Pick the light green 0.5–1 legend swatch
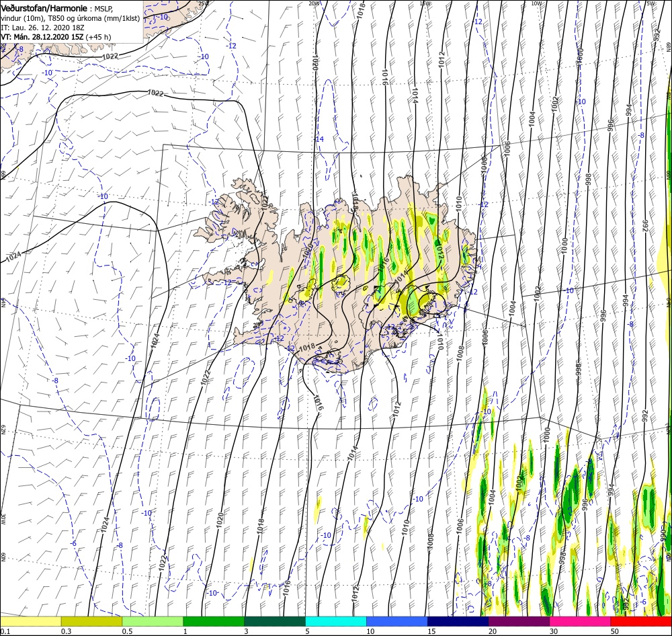This screenshot has height=636, width=672. click(x=153, y=621)
